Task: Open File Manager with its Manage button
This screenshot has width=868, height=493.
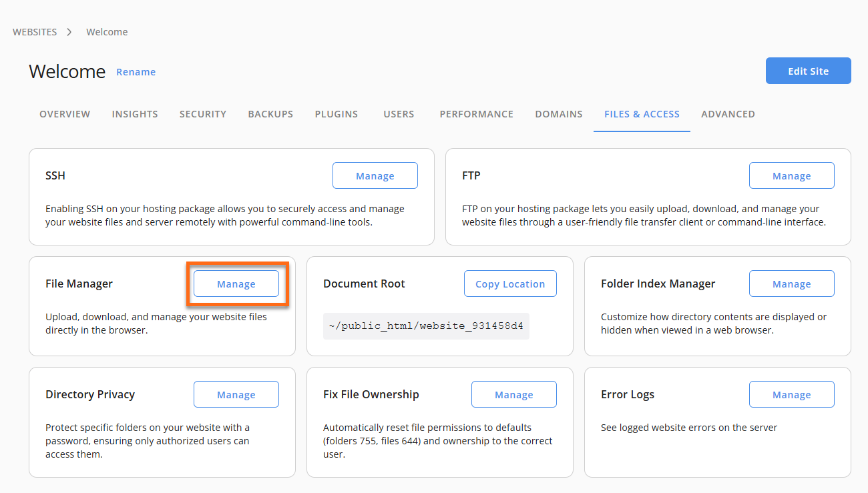Action: coord(236,284)
